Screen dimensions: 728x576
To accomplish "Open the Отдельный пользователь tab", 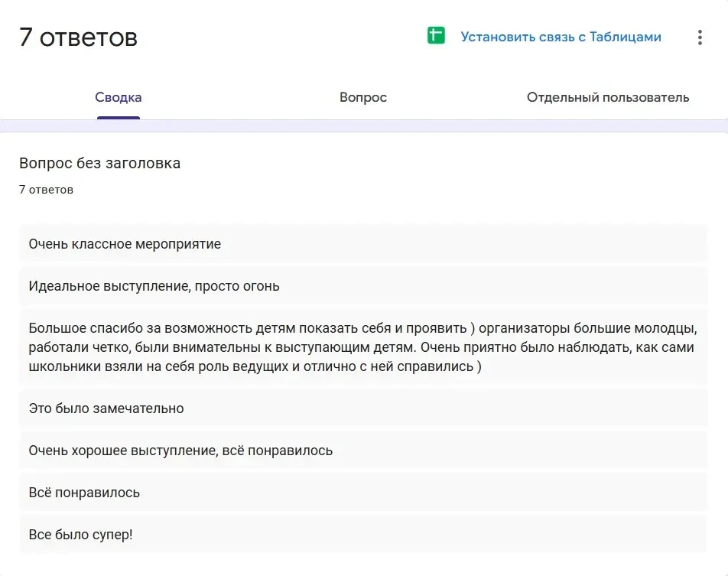I will tap(608, 97).
